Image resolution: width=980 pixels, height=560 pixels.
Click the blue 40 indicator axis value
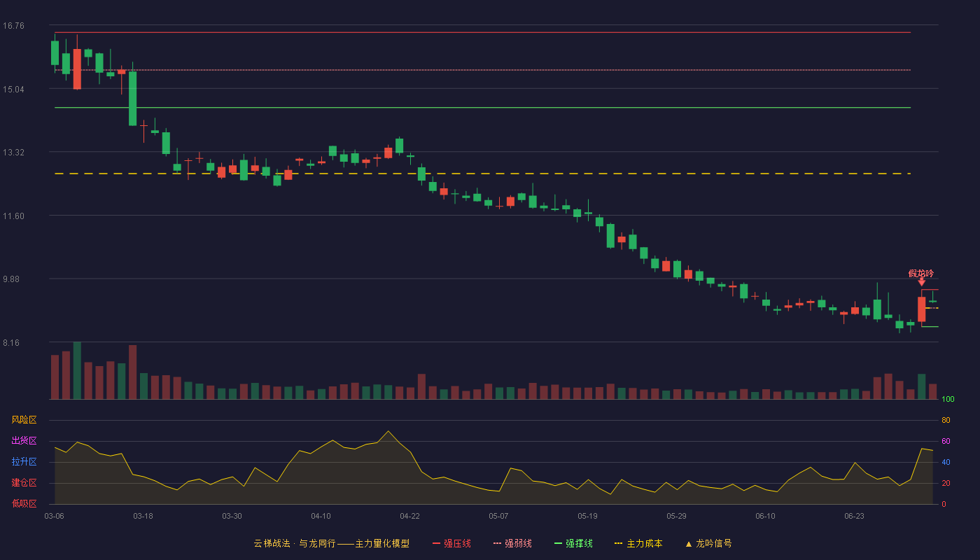click(x=946, y=462)
